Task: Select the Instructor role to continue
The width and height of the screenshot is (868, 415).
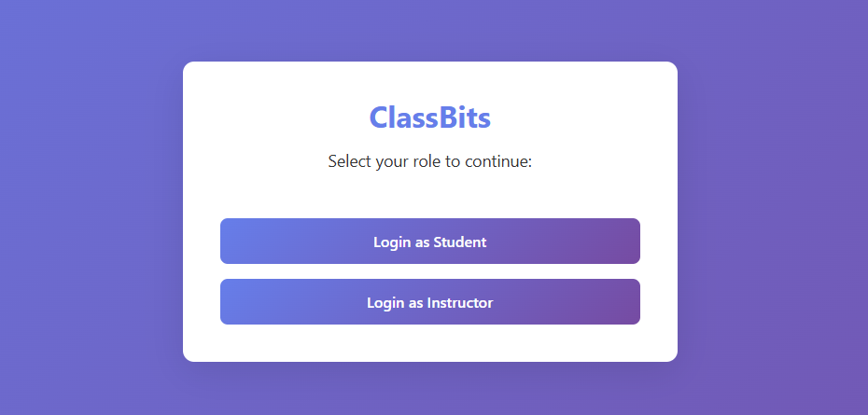Action: coord(429,302)
